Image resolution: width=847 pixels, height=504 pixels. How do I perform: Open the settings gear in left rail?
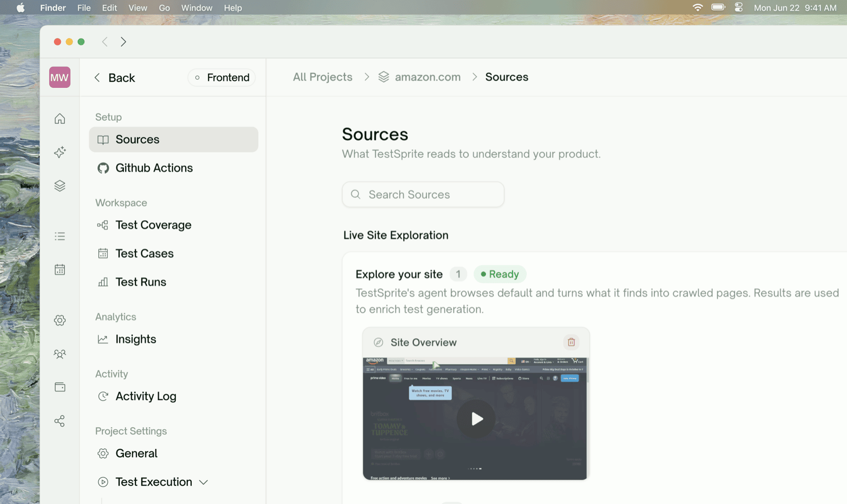click(60, 320)
